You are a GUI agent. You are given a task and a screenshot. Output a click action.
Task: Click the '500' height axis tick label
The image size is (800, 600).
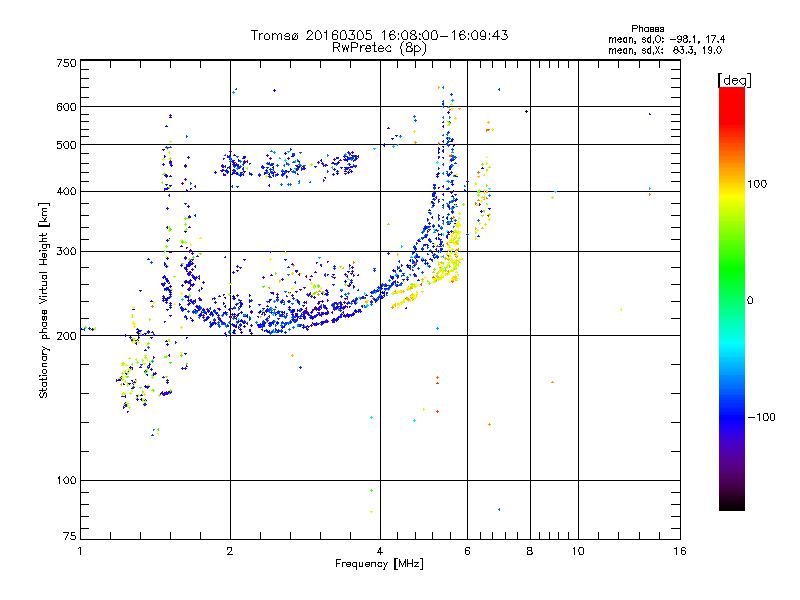[x=66, y=145]
